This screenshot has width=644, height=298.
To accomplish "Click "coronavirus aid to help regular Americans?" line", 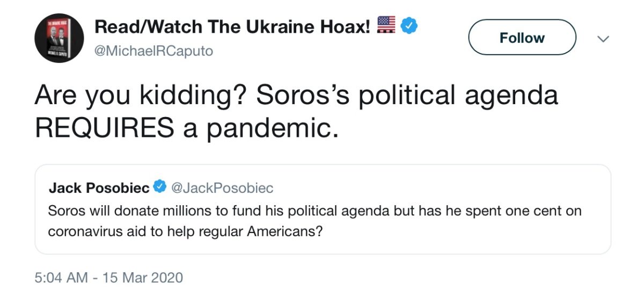I will [185, 232].
